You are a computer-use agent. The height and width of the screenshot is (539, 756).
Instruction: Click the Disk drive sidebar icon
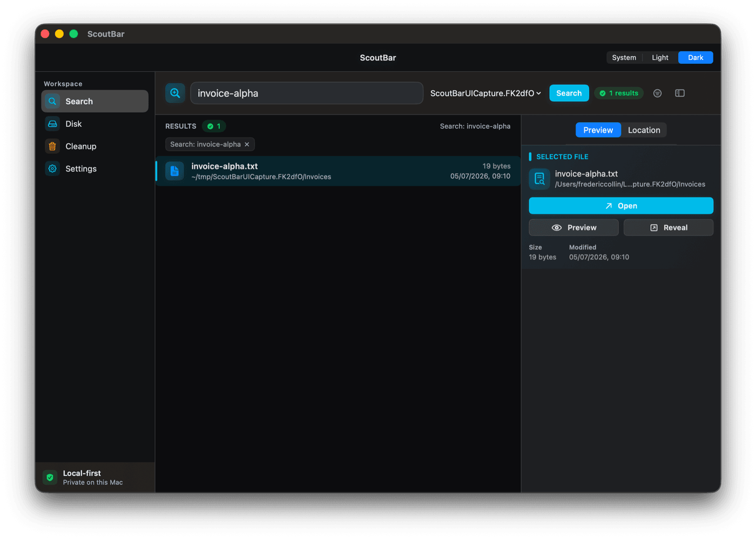(x=52, y=124)
